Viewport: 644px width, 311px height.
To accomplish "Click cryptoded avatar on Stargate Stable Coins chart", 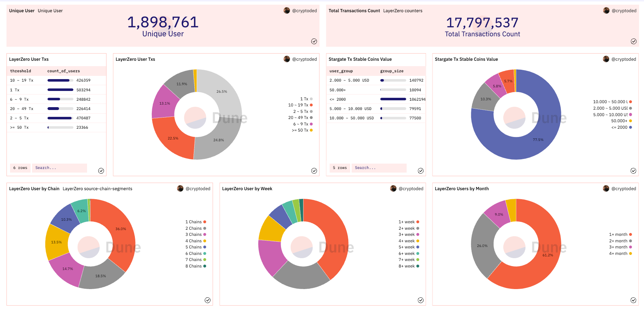I will pyautogui.click(x=606, y=59).
